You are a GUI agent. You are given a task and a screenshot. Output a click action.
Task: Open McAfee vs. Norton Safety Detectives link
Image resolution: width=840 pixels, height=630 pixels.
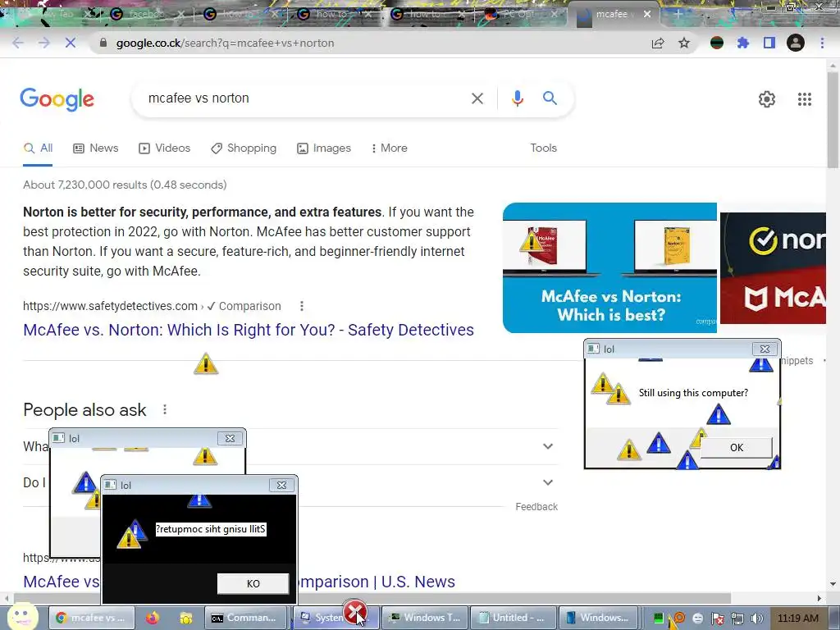click(249, 330)
